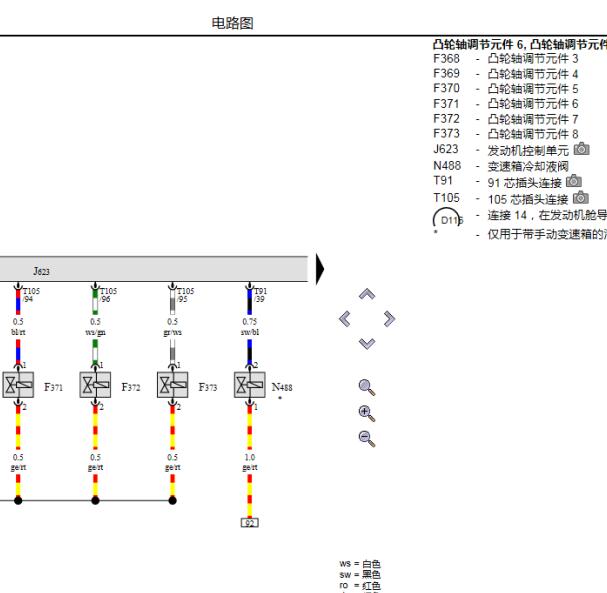Click the ro = 红色 color key entry
The width and height of the screenshot is (607, 593).
[x=360, y=585]
